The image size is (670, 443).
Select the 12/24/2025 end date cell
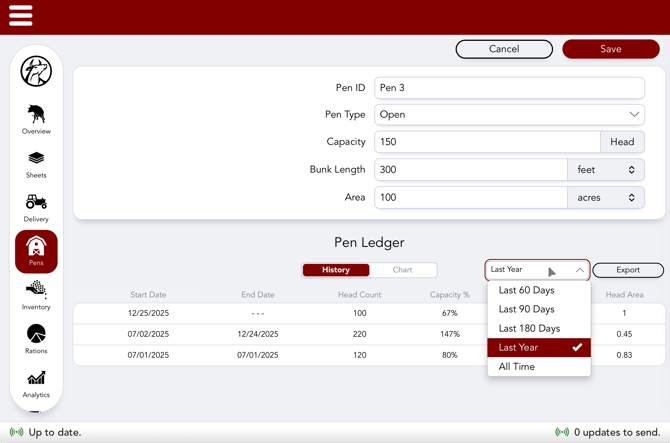258,334
